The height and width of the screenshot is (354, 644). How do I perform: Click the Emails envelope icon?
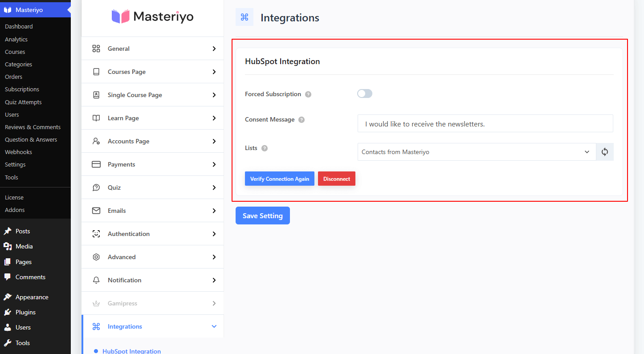coord(96,211)
